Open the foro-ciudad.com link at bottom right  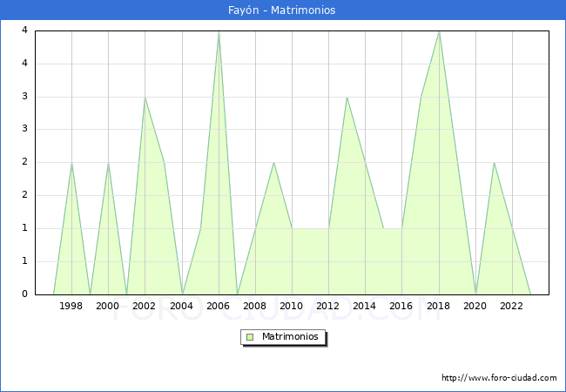[x=499, y=378]
